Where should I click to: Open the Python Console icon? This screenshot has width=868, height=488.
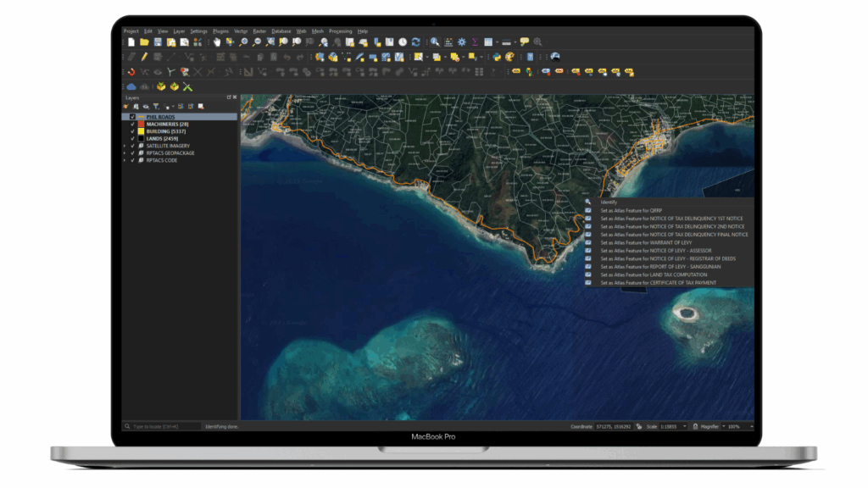(498, 57)
